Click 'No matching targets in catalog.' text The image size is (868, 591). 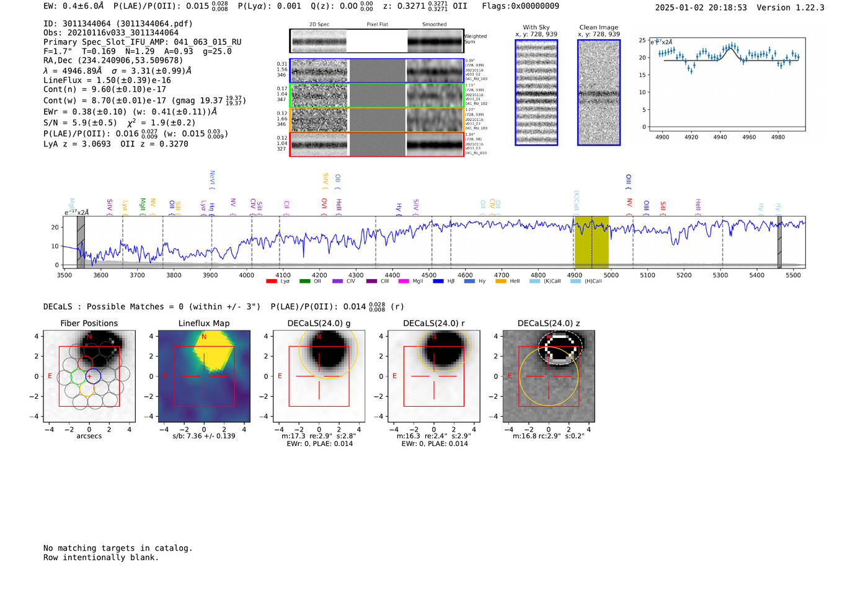[118, 548]
